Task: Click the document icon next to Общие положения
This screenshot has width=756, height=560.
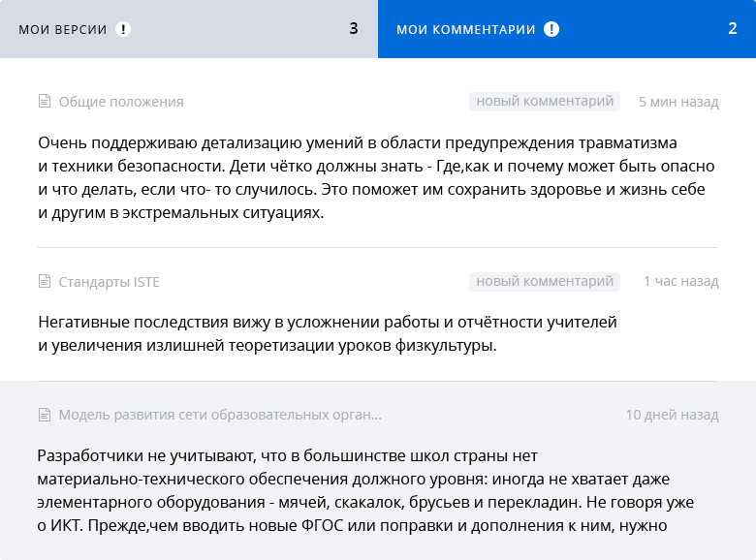Action: (45, 101)
